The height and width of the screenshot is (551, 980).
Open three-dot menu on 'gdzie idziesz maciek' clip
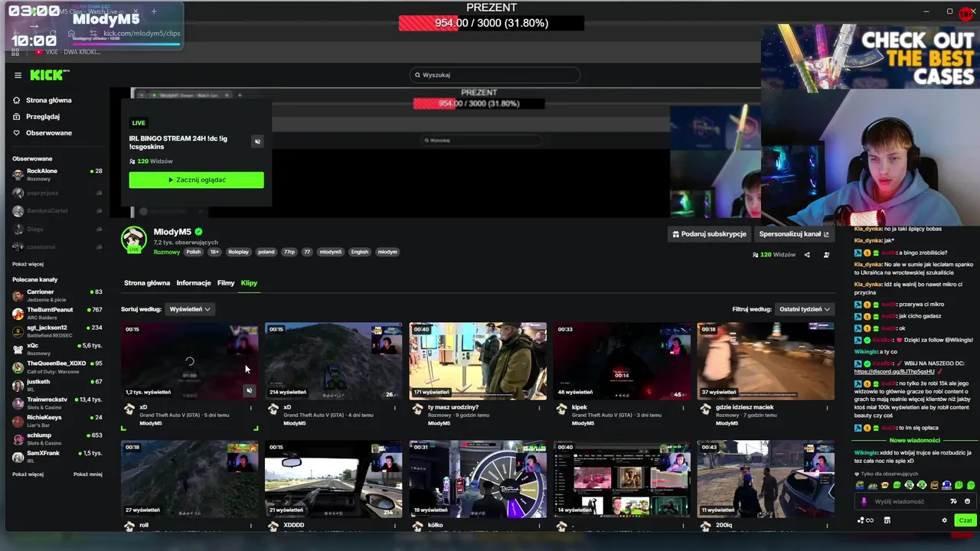click(x=828, y=408)
